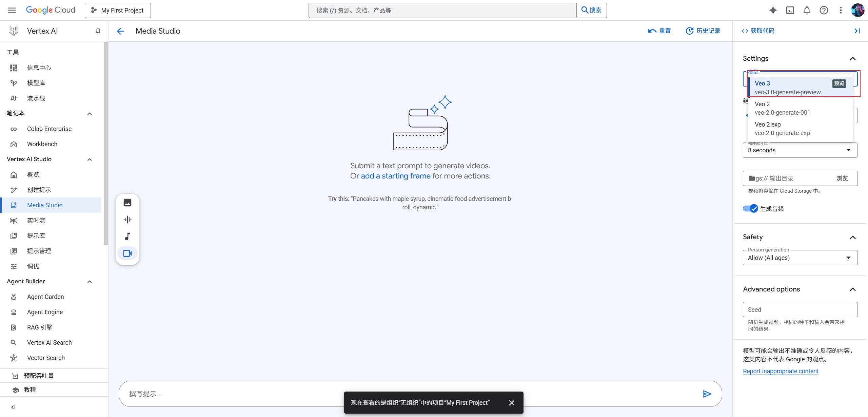Select the image generation tool icon
Image resolution: width=868 pixels, height=417 pixels.
coord(127,203)
